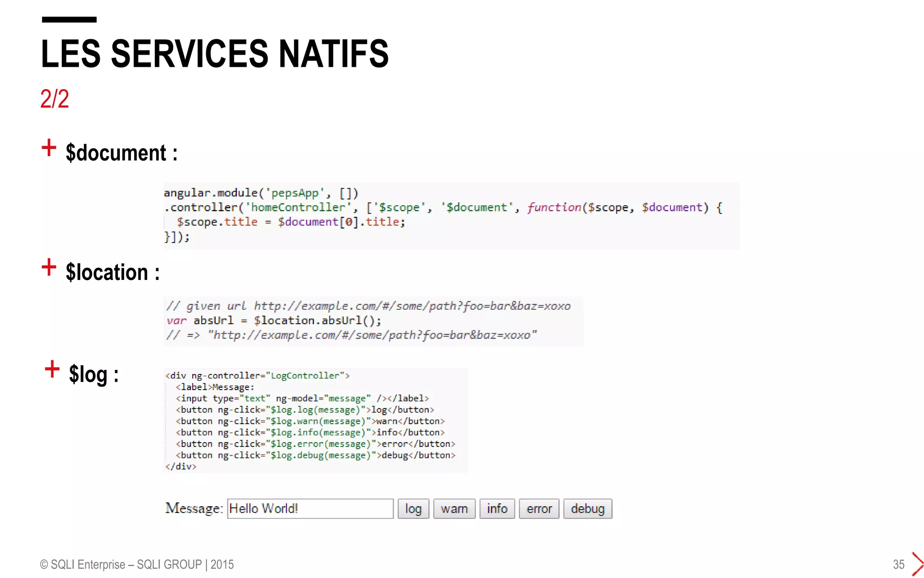Click the info button
The width and height of the screenshot is (924, 578).
point(497,508)
